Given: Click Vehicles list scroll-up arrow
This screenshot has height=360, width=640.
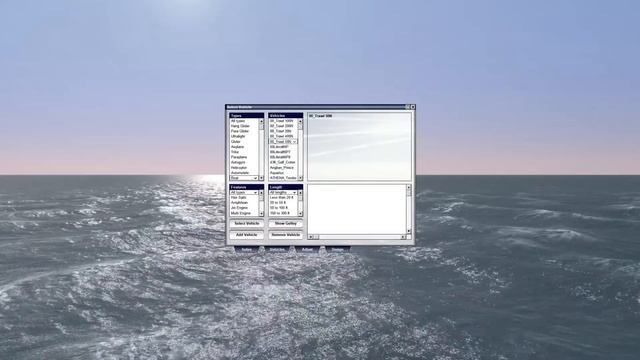Looking at the screenshot, I should tap(300, 121).
